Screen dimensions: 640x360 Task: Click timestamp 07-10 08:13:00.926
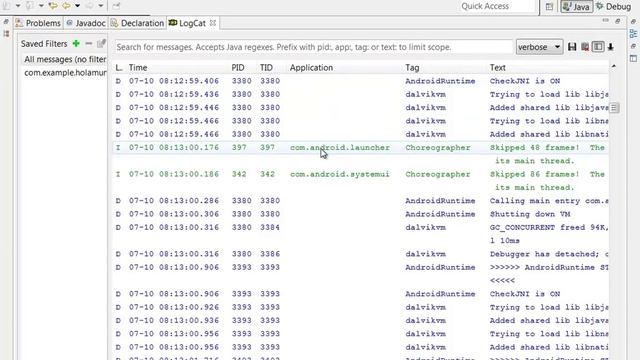(x=174, y=307)
